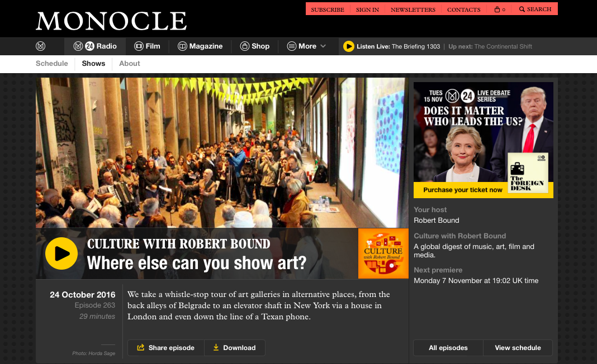Download the episode
Viewport: 597px width, 364px height.
pos(235,348)
